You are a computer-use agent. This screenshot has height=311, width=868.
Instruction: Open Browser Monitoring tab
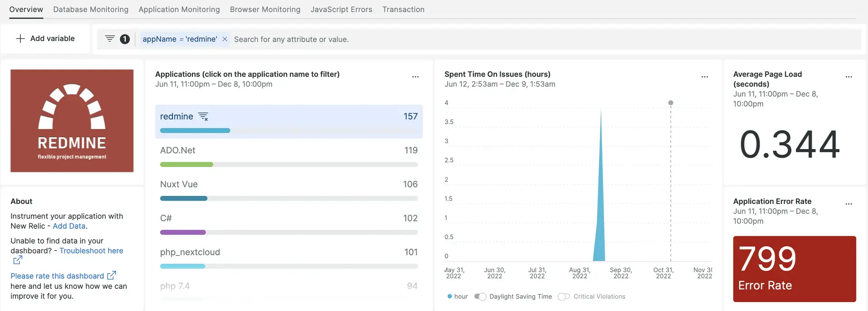[265, 9]
